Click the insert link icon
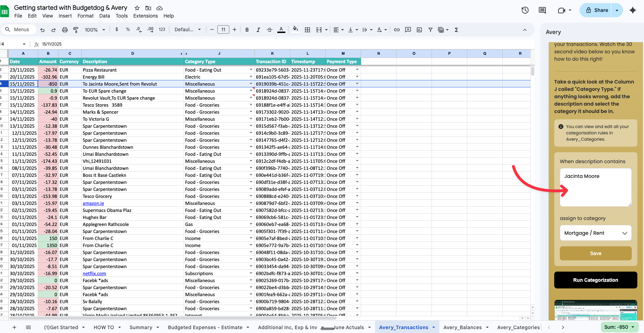The height and width of the screenshot is (333, 644). pyautogui.click(x=397, y=30)
